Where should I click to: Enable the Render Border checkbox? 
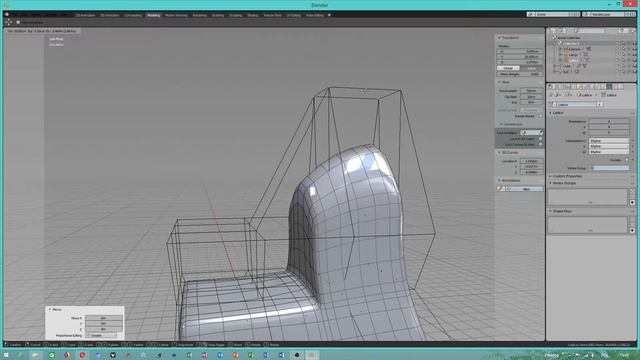pos(540,116)
